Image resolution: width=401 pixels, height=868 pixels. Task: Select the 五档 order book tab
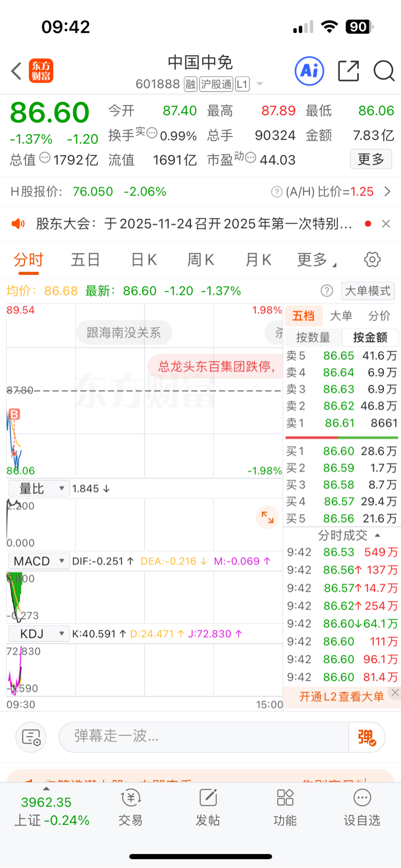pyautogui.click(x=303, y=316)
